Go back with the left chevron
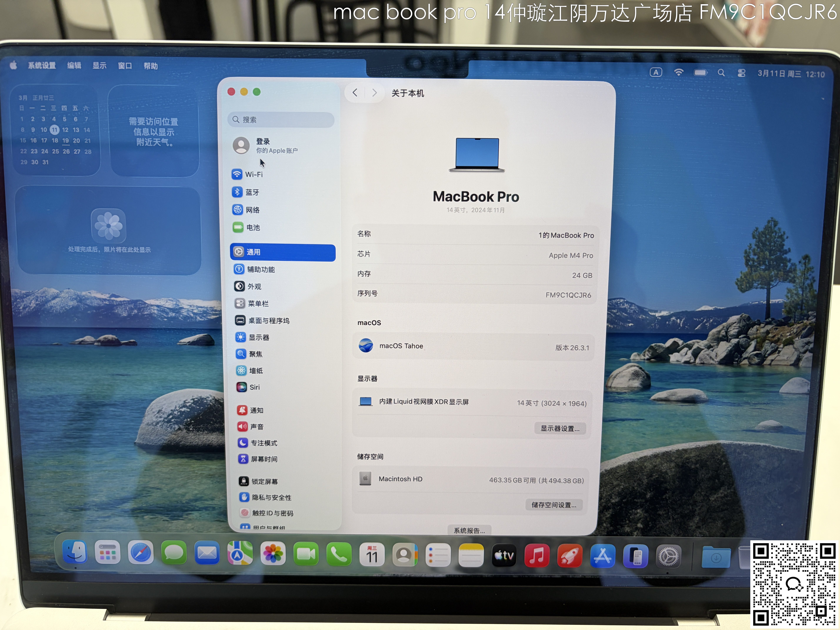The width and height of the screenshot is (840, 630). tap(355, 93)
